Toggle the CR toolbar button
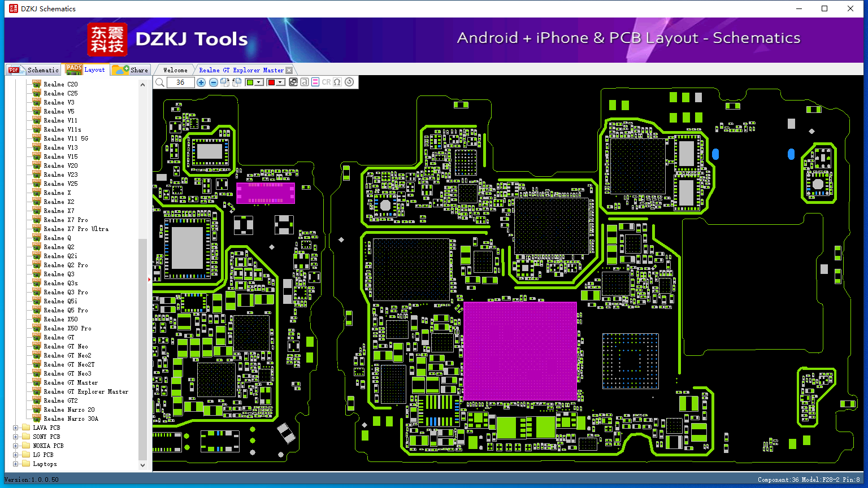The height and width of the screenshot is (488, 868). (x=326, y=82)
